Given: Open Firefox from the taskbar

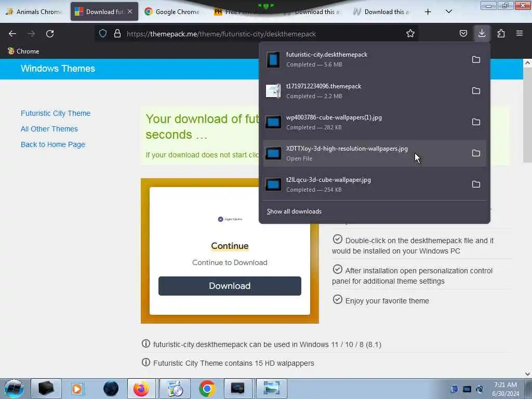Looking at the screenshot, I should 141,389.
